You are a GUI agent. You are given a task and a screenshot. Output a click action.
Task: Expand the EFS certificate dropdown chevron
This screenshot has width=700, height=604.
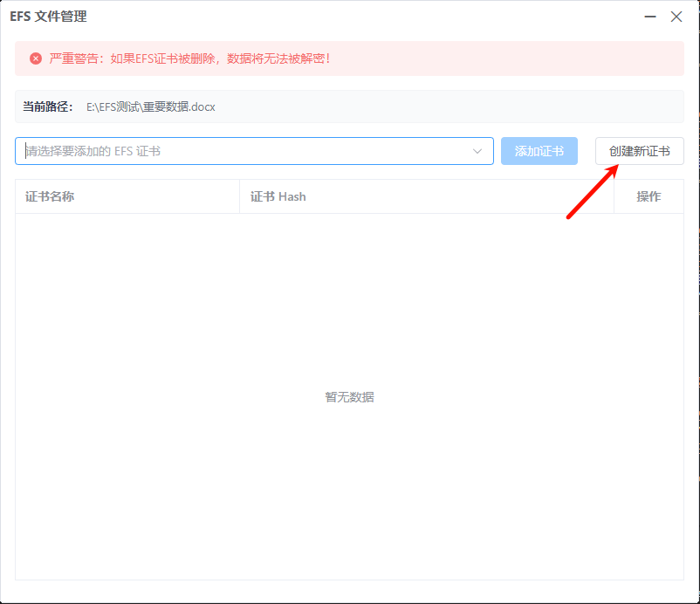point(477,151)
